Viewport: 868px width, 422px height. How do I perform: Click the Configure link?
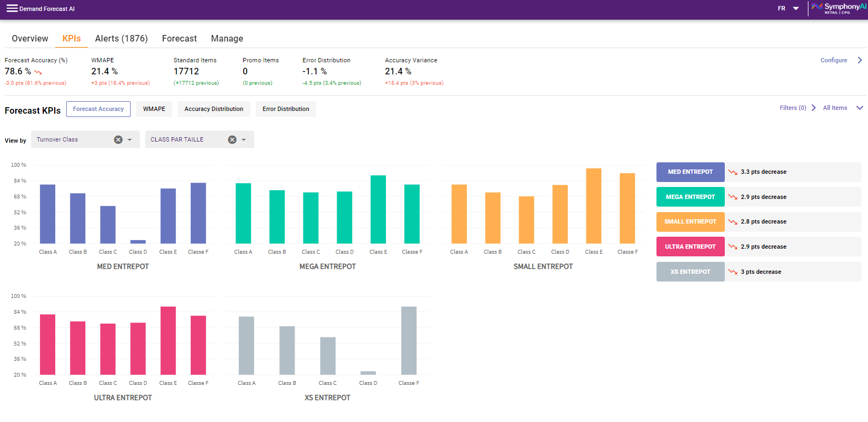click(x=834, y=60)
